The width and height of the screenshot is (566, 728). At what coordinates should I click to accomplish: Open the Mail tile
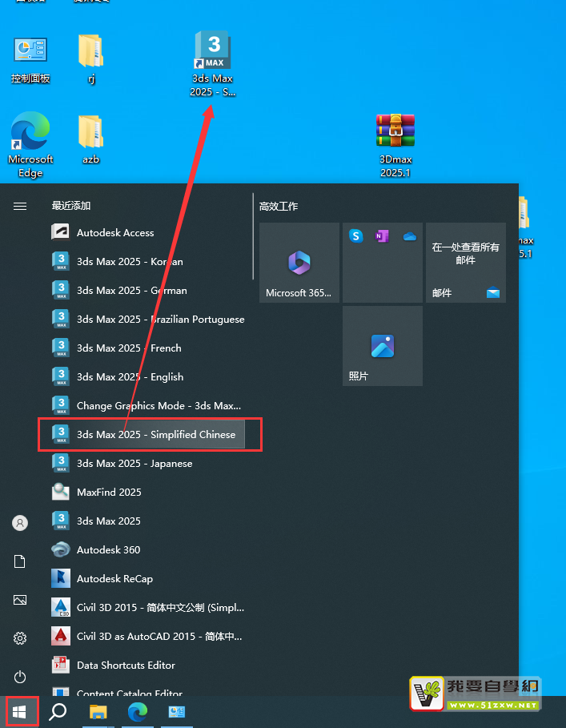[x=466, y=263]
